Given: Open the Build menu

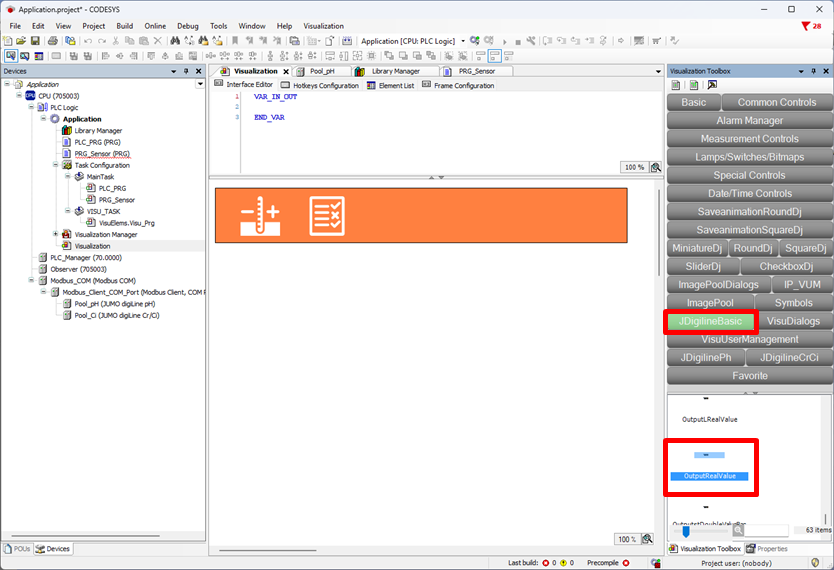Looking at the screenshot, I should pos(125,26).
